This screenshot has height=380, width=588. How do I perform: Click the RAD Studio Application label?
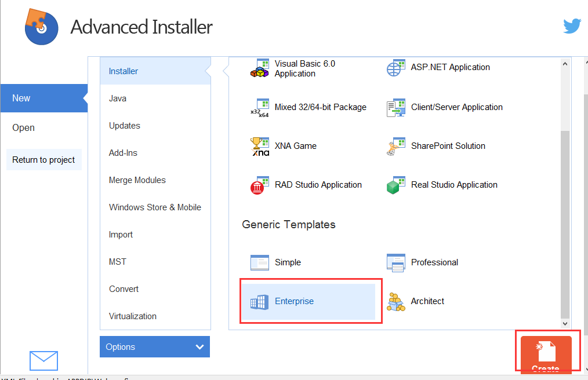pos(318,185)
